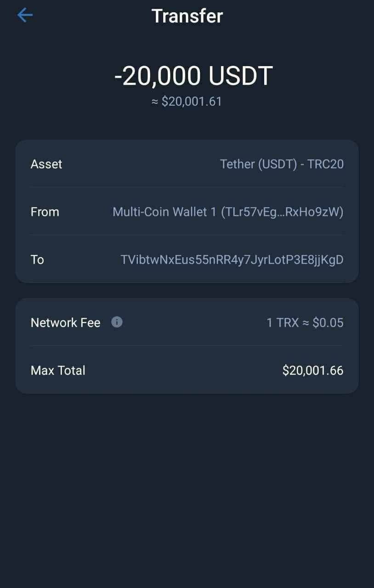
Task: Tap the Multi-Coin Wallet 1 sender address
Action: [228, 212]
